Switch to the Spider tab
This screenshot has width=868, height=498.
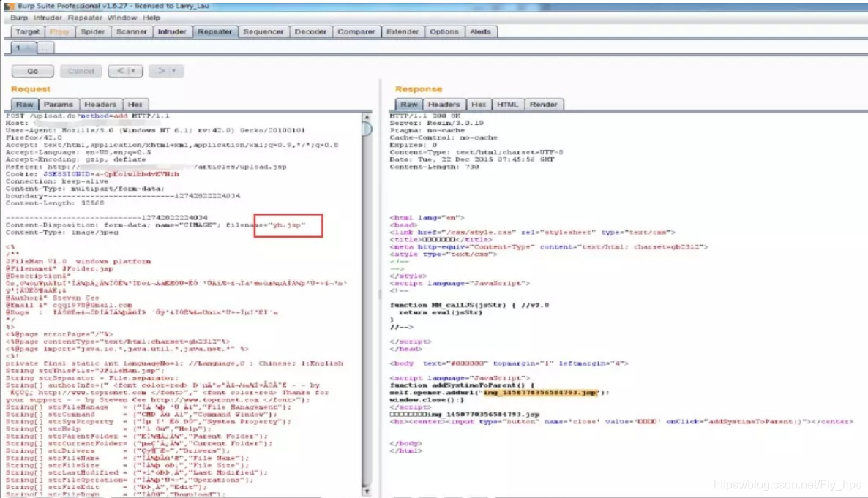pyautogui.click(x=92, y=31)
